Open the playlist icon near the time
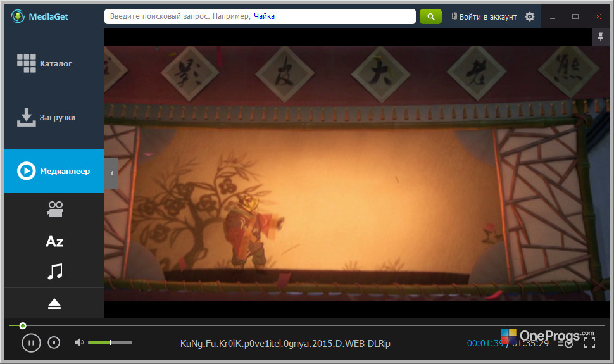 click(x=566, y=344)
